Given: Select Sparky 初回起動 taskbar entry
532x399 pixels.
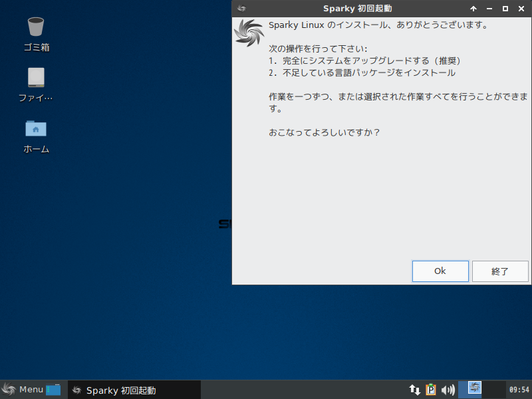Looking at the screenshot, I should pyautogui.click(x=134, y=390).
